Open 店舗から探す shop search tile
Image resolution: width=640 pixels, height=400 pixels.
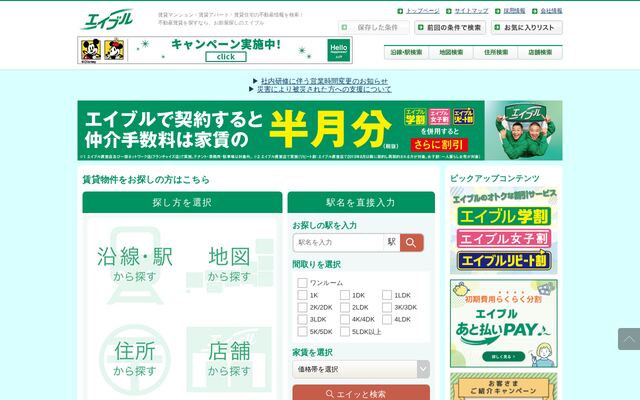[x=229, y=359]
